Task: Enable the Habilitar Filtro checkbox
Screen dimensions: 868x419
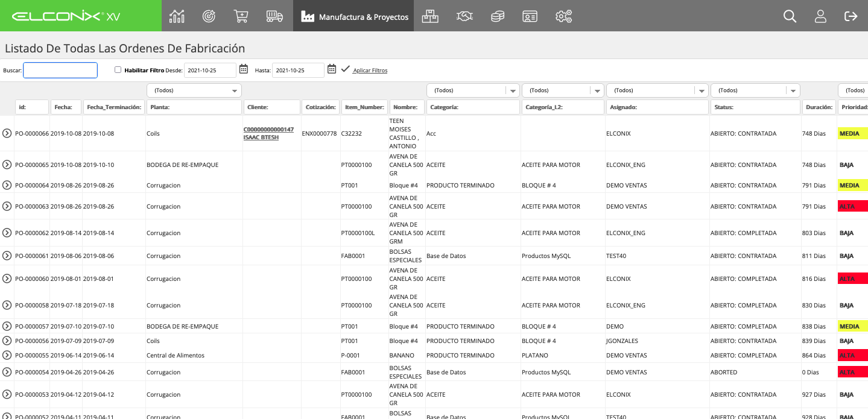Action: click(x=118, y=70)
